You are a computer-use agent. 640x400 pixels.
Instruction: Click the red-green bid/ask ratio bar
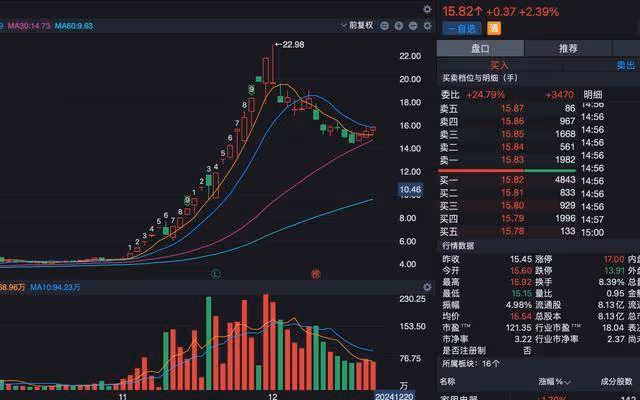point(507,170)
